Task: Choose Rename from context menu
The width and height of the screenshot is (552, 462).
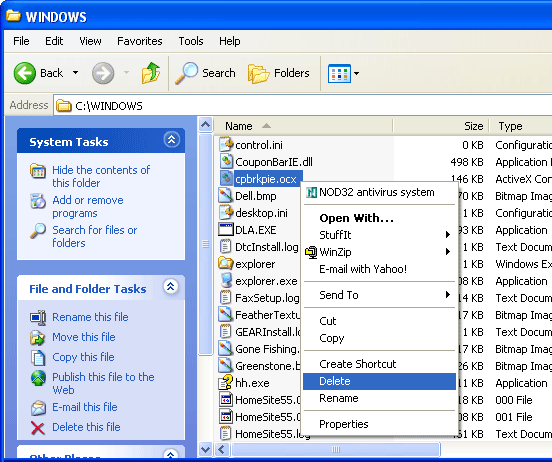Action: point(380,398)
